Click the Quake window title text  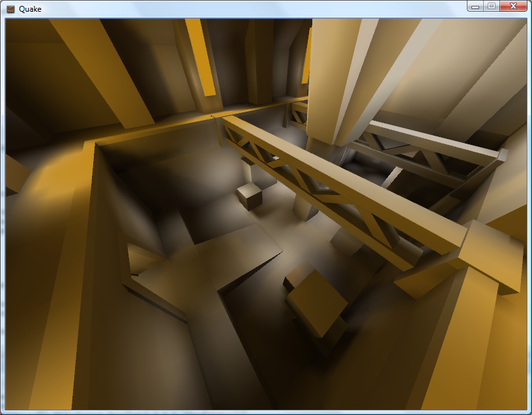click(31, 9)
